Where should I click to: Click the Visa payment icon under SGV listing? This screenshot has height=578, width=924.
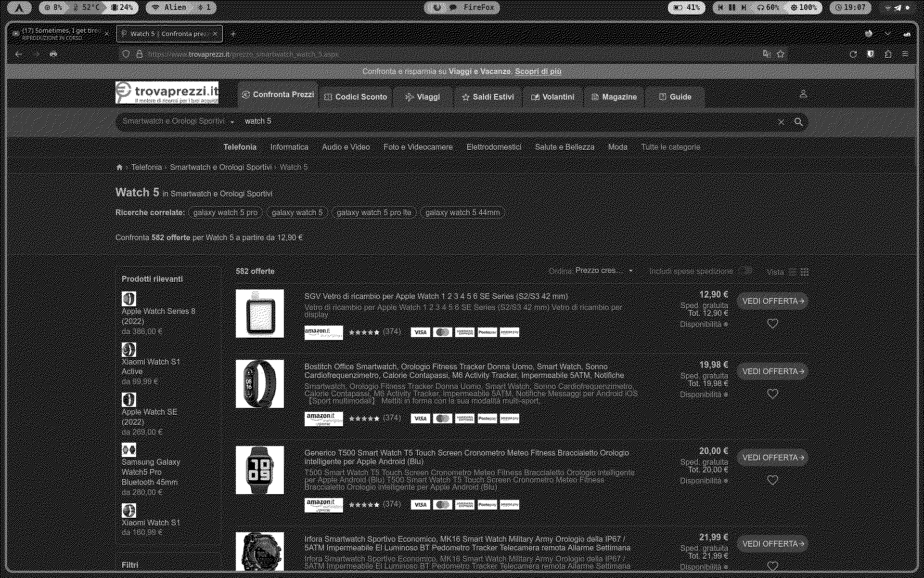[x=420, y=332]
